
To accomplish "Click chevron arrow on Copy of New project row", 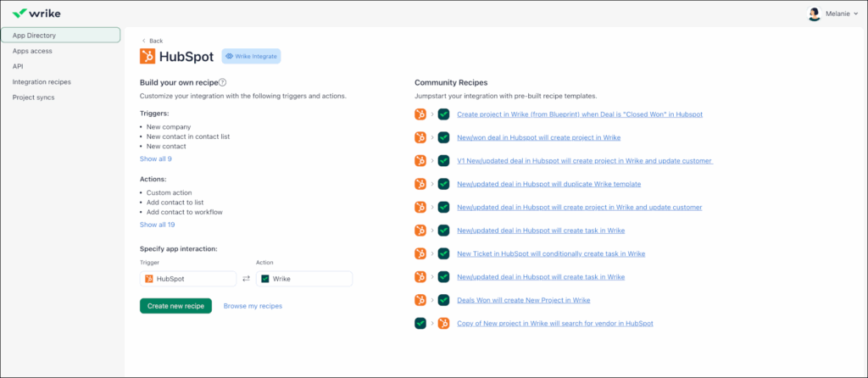I will point(432,323).
